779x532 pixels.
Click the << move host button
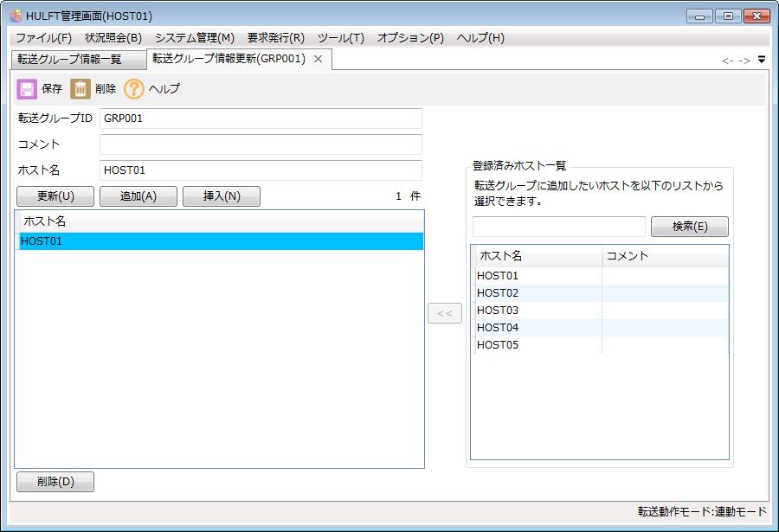point(445,313)
